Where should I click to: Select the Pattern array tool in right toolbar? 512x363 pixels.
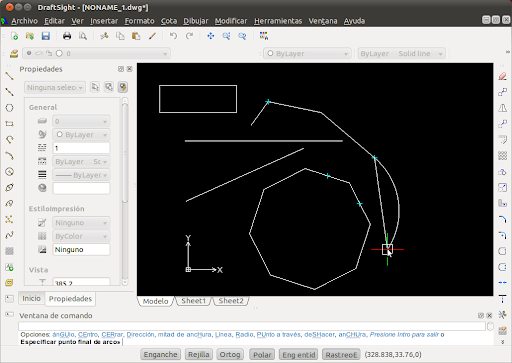pyautogui.click(x=503, y=155)
